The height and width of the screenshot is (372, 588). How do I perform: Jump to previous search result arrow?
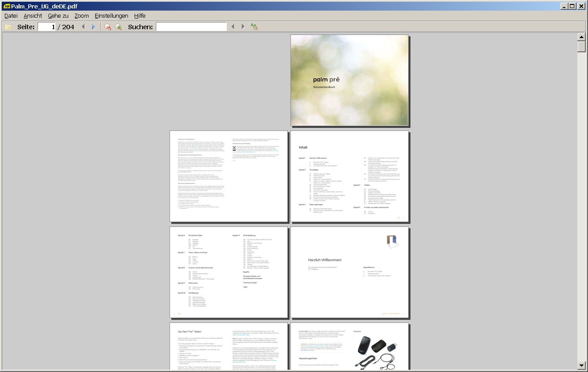(233, 26)
